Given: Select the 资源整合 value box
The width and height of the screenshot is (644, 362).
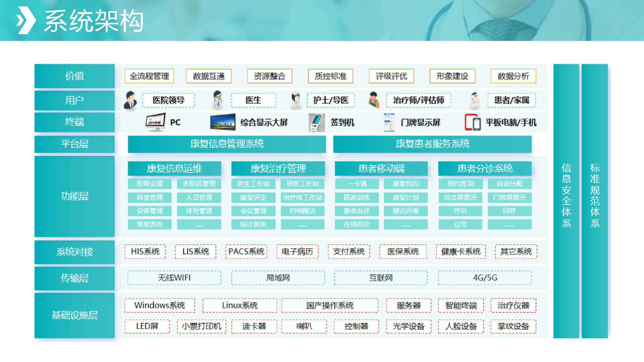Looking at the screenshot, I should (x=270, y=76).
